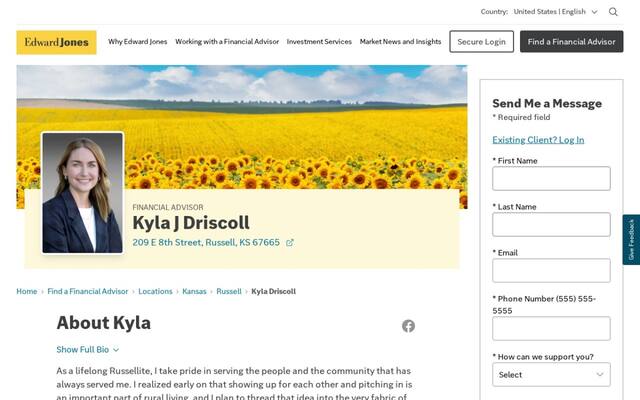Go to Find a Financial Advisor breadcrumb

pyautogui.click(x=88, y=291)
